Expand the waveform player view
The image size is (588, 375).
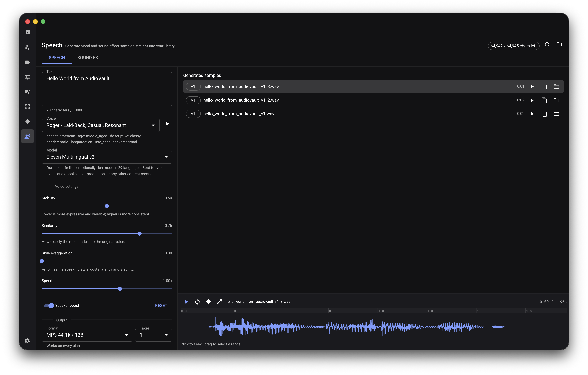(219, 302)
